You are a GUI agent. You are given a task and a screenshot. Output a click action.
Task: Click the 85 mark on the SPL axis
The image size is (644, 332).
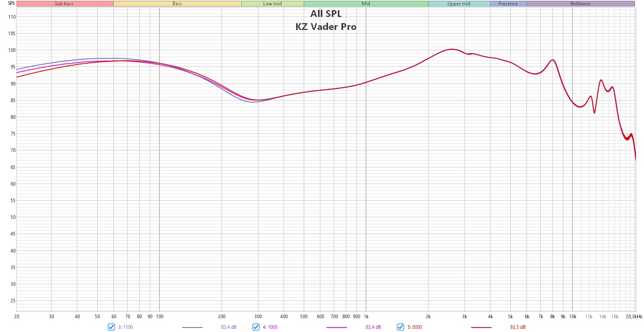click(13, 101)
